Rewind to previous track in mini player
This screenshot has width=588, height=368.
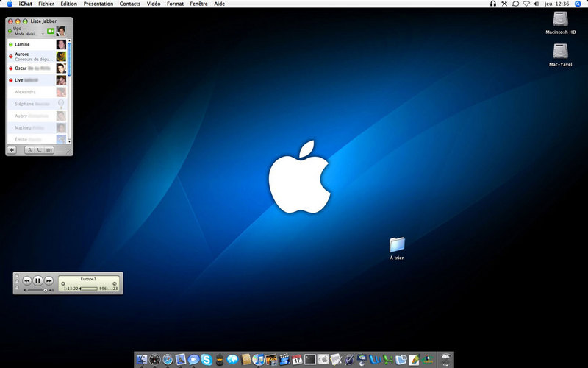pos(27,280)
